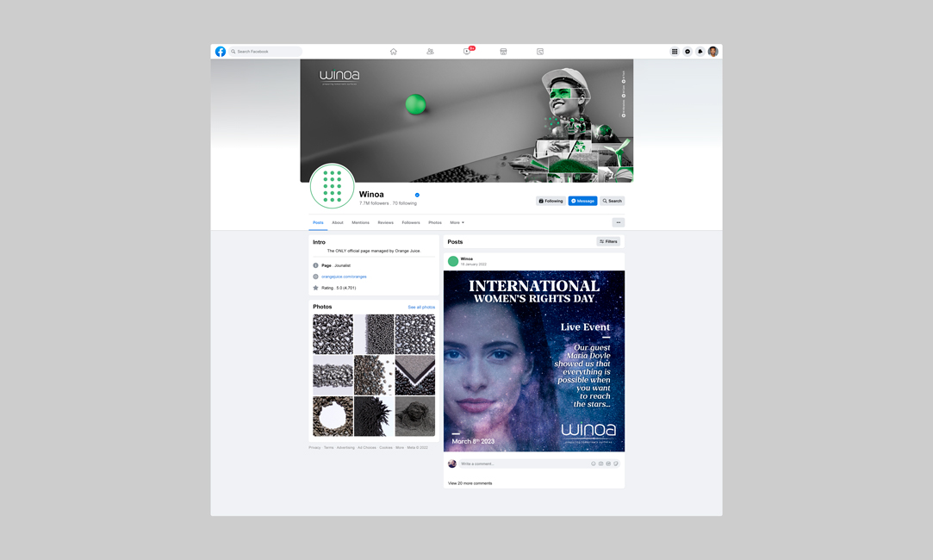This screenshot has width=933, height=560.
Task: Open the Filters options for Posts
Action: coord(608,242)
